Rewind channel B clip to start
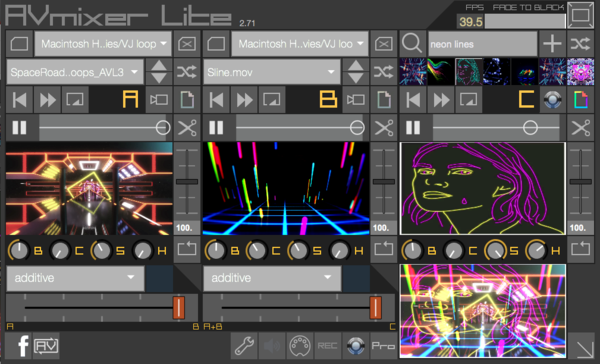Screen dimensions: 600x364 [217, 100]
